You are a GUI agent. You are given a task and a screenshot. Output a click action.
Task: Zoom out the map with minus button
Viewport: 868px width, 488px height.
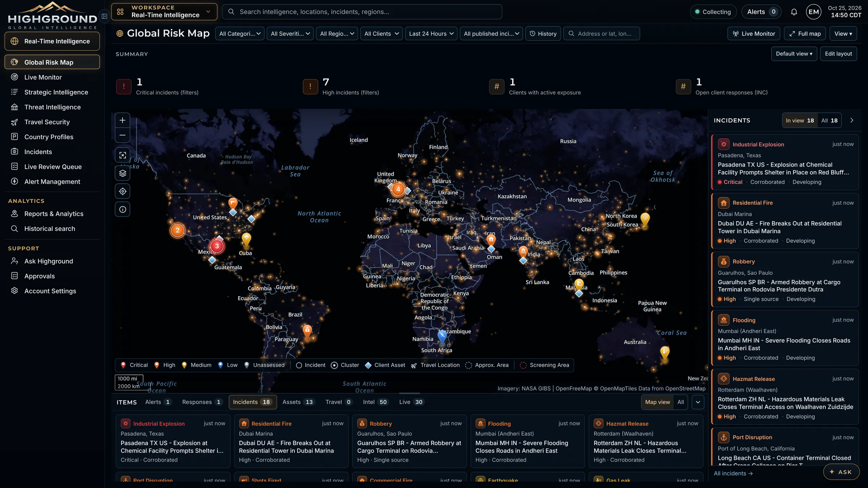point(123,135)
